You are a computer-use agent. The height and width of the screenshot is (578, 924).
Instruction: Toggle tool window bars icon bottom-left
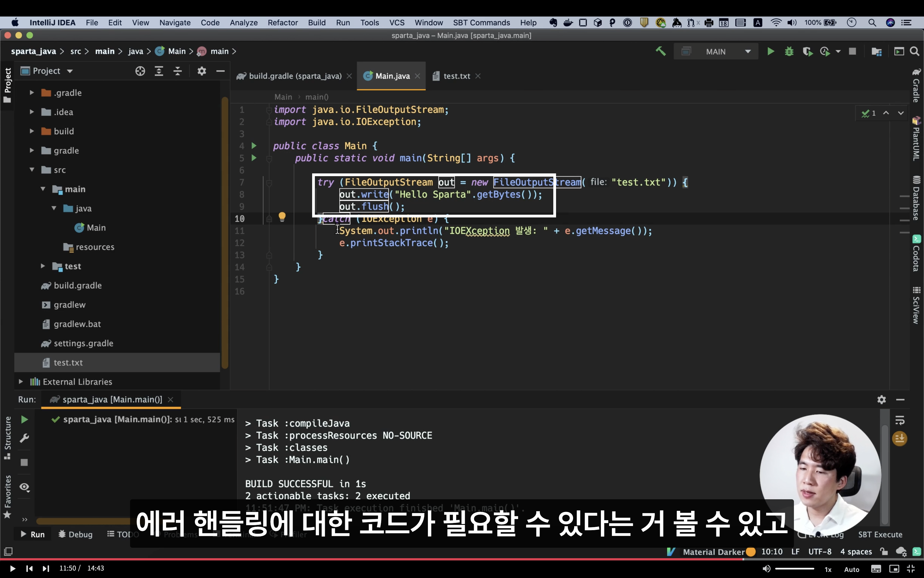tap(8, 551)
